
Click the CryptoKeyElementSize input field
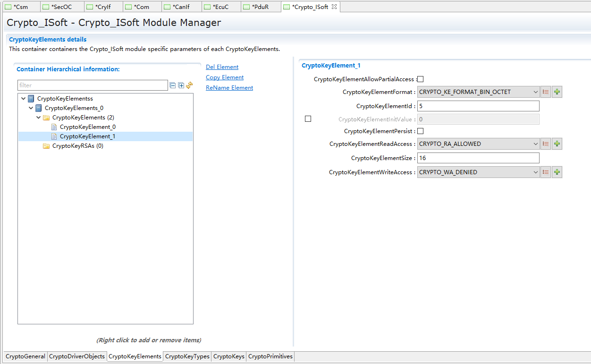point(478,158)
